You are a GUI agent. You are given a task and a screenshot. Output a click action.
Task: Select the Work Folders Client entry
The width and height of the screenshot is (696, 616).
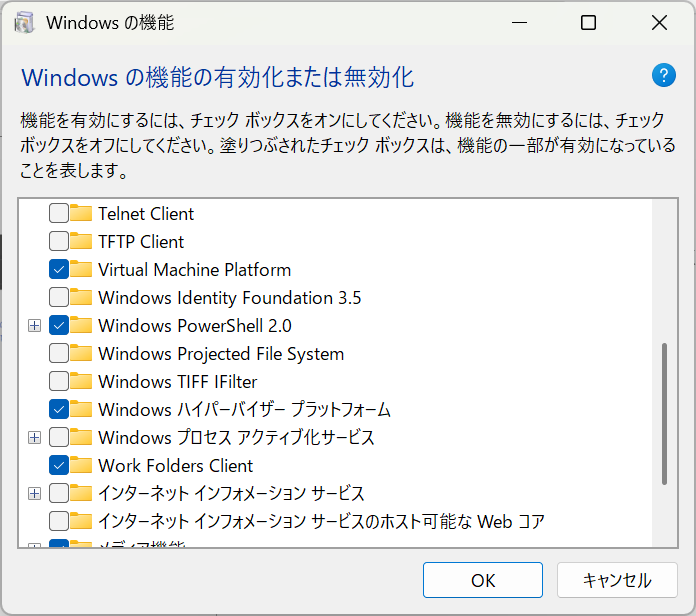[175, 465]
